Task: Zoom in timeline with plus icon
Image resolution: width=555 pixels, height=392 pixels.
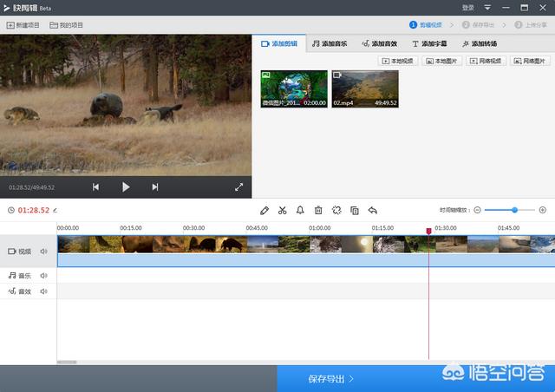Action: click(543, 210)
